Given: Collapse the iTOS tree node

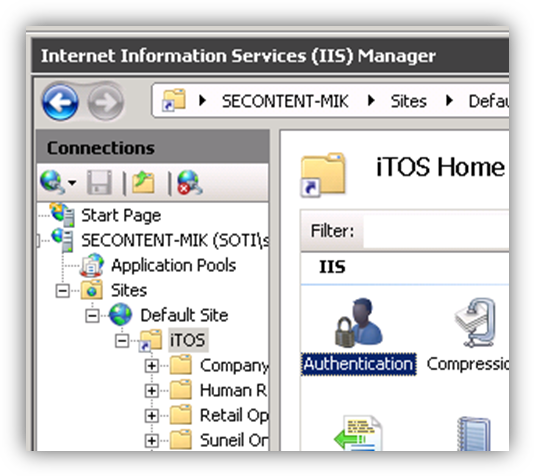Looking at the screenshot, I should coord(122,340).
